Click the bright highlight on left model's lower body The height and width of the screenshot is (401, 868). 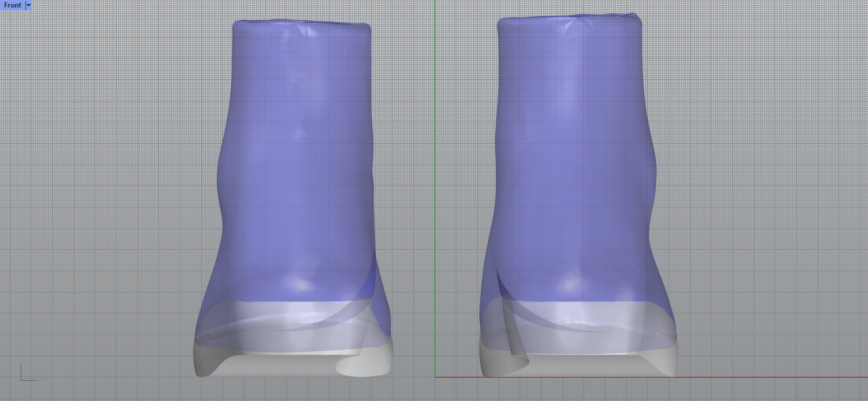(x=300, y=284)
